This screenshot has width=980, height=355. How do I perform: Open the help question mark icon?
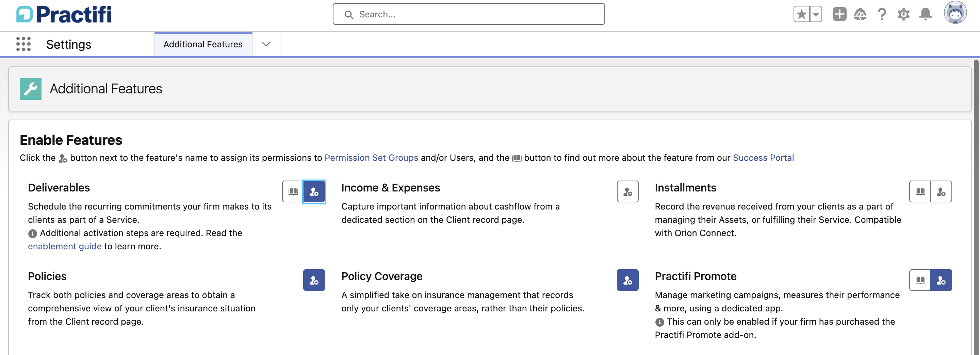click(x=882, y=14)
